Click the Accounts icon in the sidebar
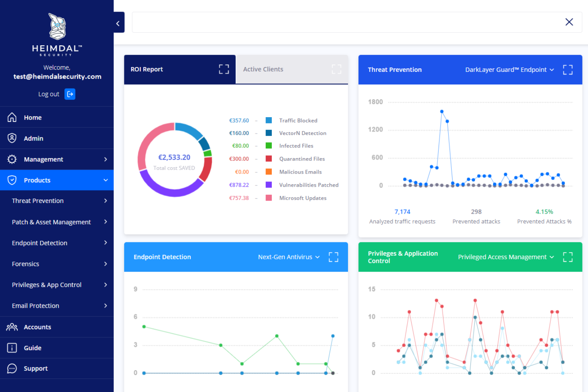Image resolution: width=588 pixels, height=392 pixels. [12, 327]
